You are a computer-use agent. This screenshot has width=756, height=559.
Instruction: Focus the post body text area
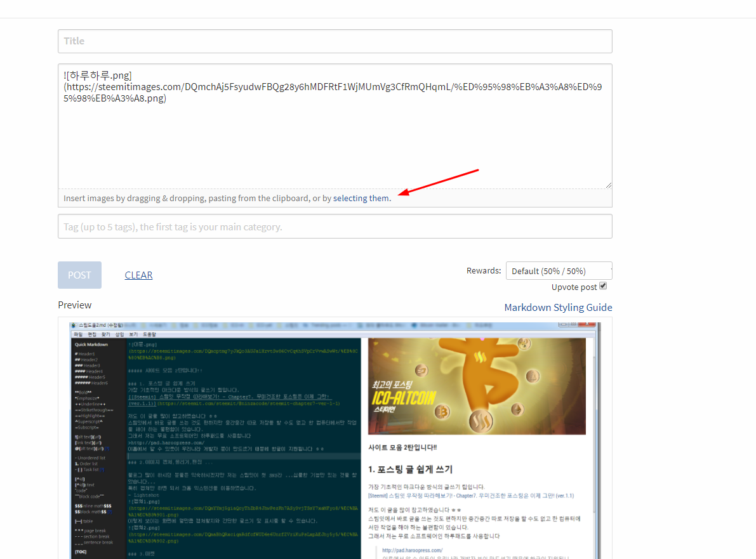335,126
